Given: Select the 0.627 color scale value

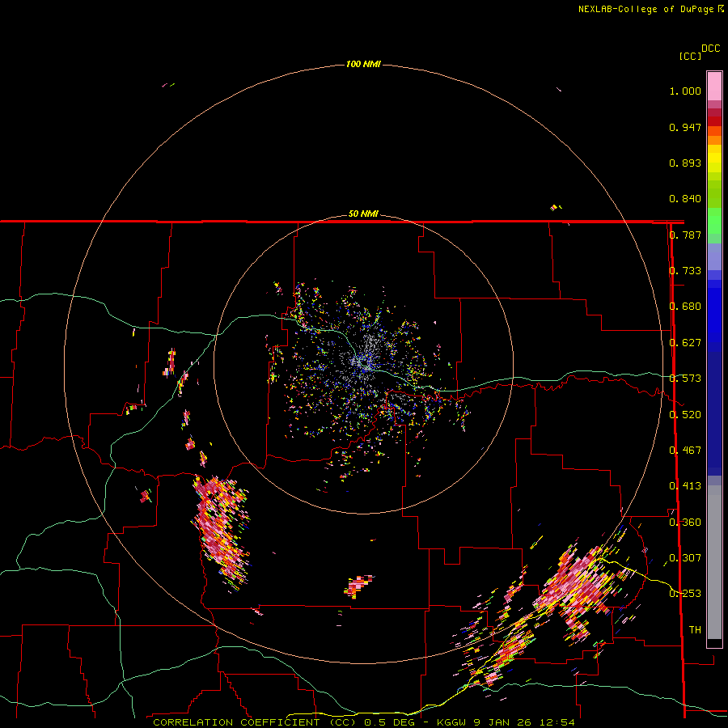Looking at the screenshot, I should pyautogui.click(x=685, y=343).
